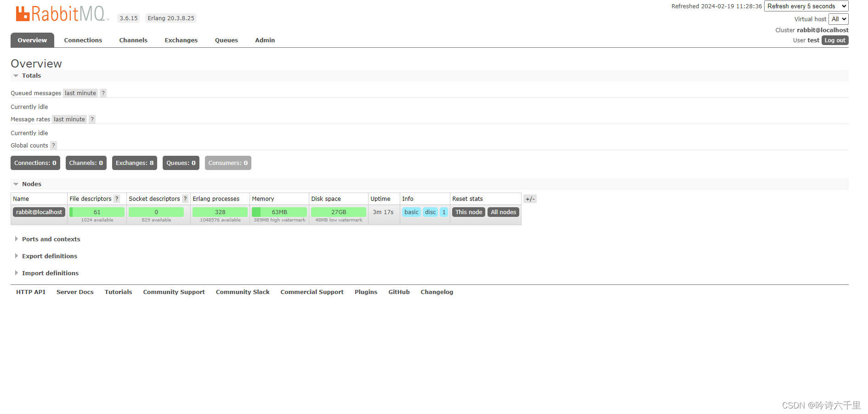Click the disc info tag

[x=430, y=212]
